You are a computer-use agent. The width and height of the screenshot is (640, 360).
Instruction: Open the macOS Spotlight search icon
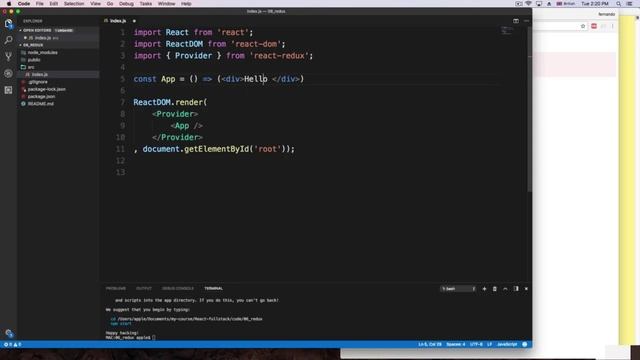tap(619, 4)
